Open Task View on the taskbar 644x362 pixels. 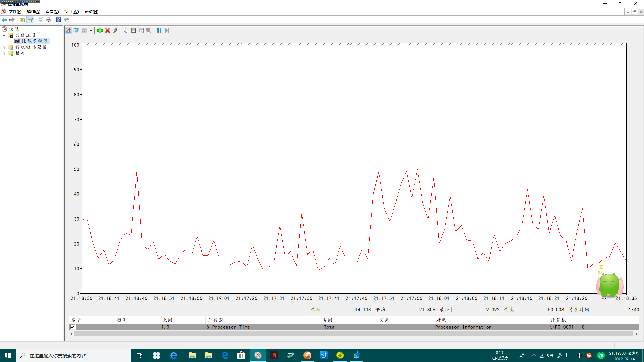point(140,355)
